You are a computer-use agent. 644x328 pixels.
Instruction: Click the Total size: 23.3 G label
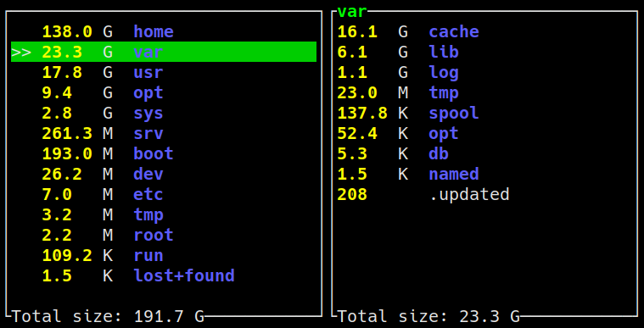pos(428,316)
